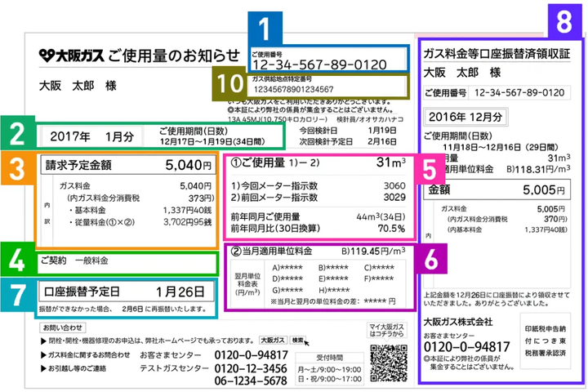The width and height of the screenshot is (588, 392).
Task: Click the お問い合わせ label box
Action: [63, 327]
